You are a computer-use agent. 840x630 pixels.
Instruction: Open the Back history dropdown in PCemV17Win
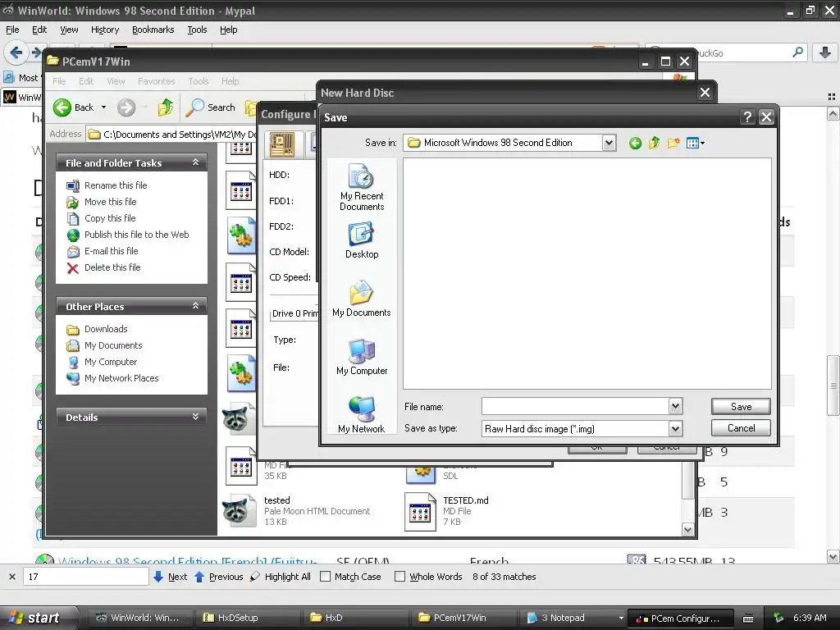coord(103,107)
